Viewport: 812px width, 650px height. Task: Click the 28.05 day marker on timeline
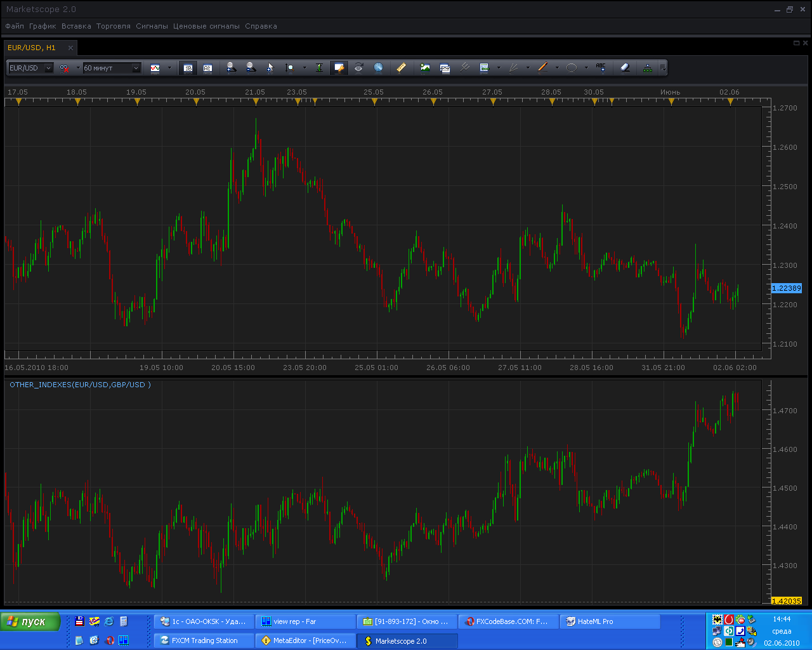click(552, 102)
